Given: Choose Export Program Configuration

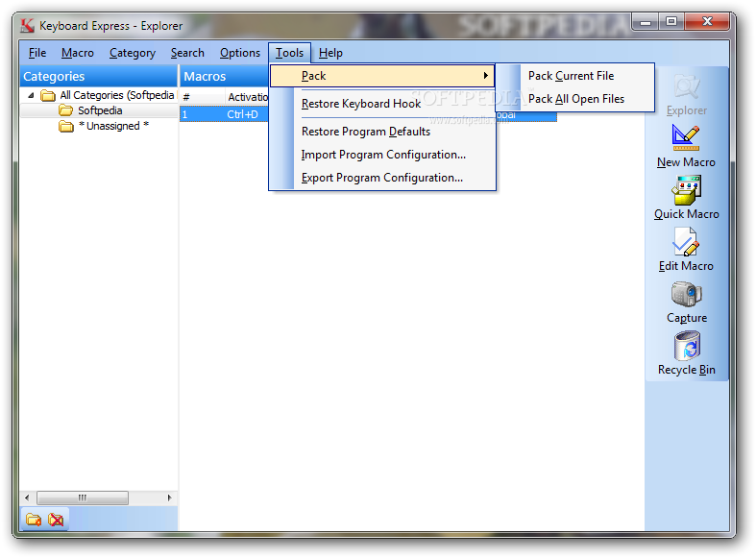Looking at the screenshot, I should point(382,178).
